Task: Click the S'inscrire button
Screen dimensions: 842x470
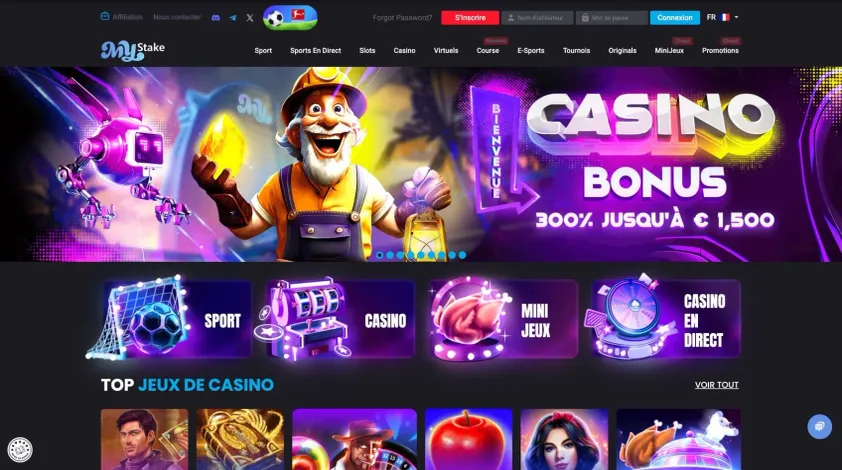Action: [x=470, y=18]
